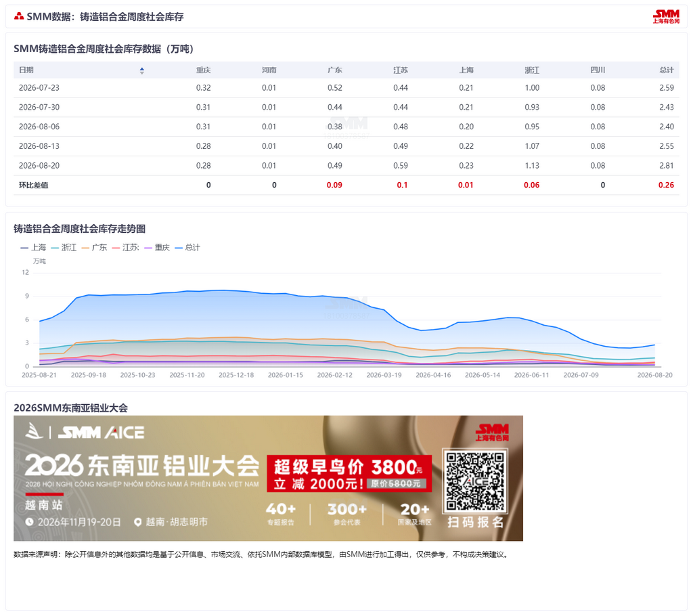Click the 上海 table column header
This screenshot has height=616, width=693.
click(466, 70)
